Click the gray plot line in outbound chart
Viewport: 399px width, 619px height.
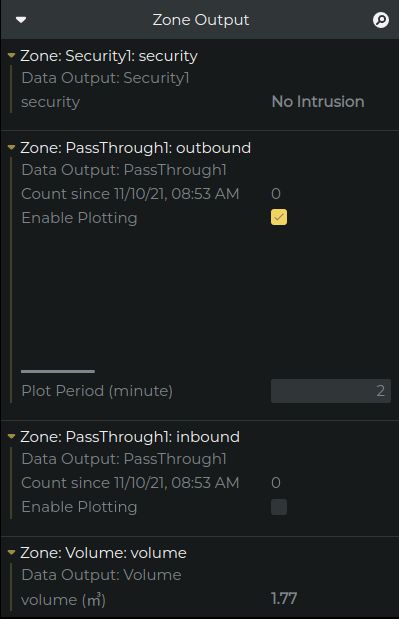(58, 371)
